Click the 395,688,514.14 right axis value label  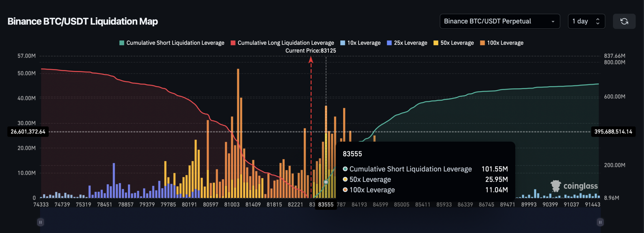tap(613, 132)
